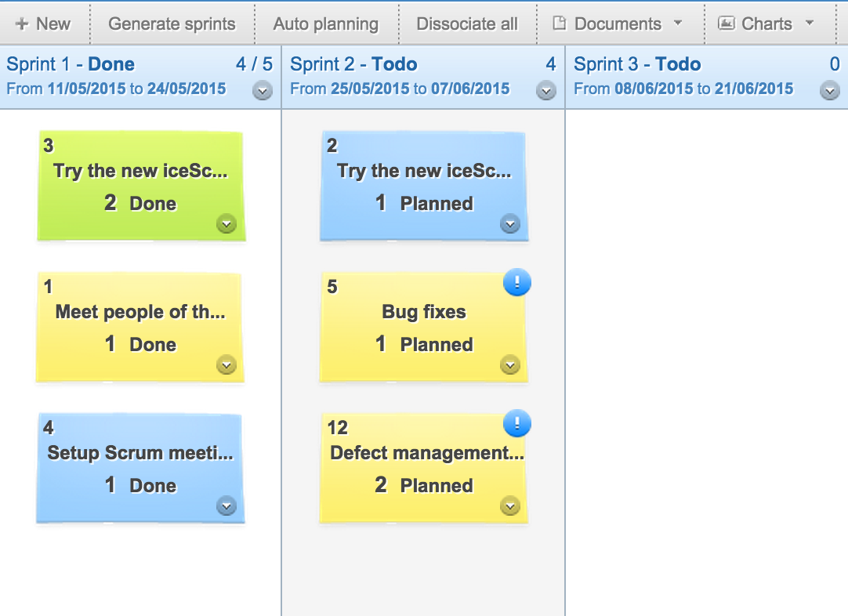Image resolution: width=848 pixels, height=616 pixels.
Task: Open menu arrow on Defect management card
Action: click(510, 506)
